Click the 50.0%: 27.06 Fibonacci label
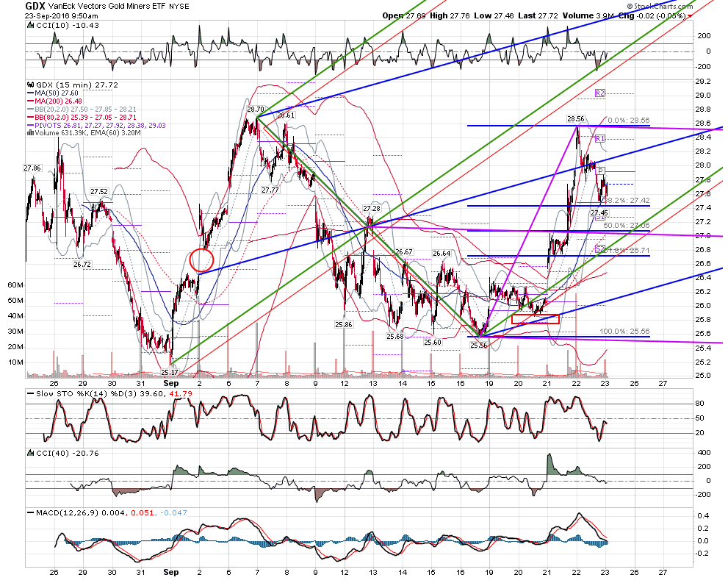 627,226
